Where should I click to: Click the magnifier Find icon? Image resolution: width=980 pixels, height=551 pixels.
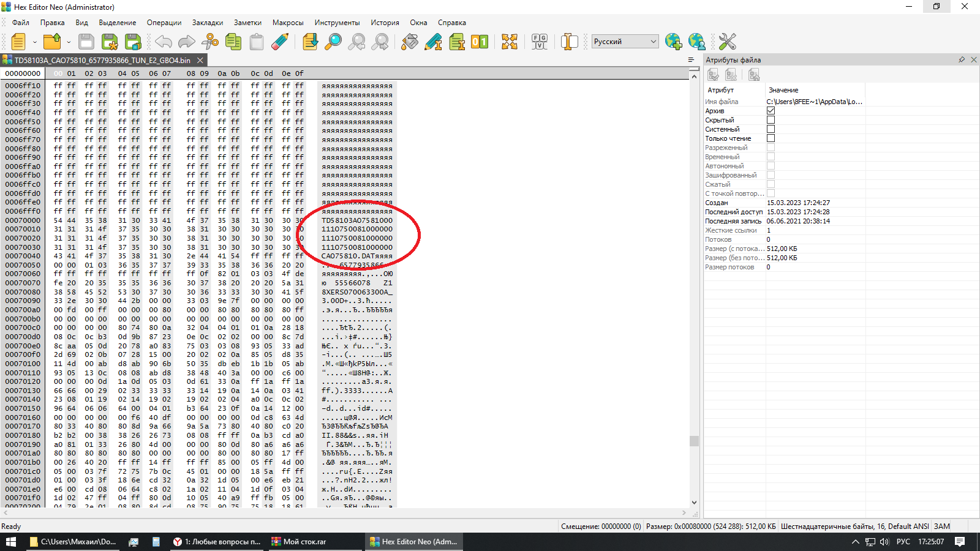click(x=333, y=42)
